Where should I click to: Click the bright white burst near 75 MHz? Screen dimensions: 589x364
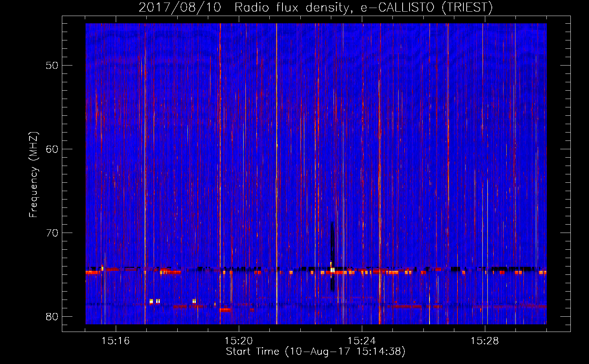coord(332,270)
